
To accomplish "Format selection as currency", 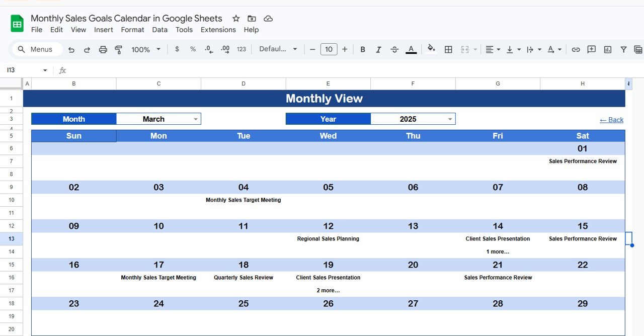I will 177,49.
